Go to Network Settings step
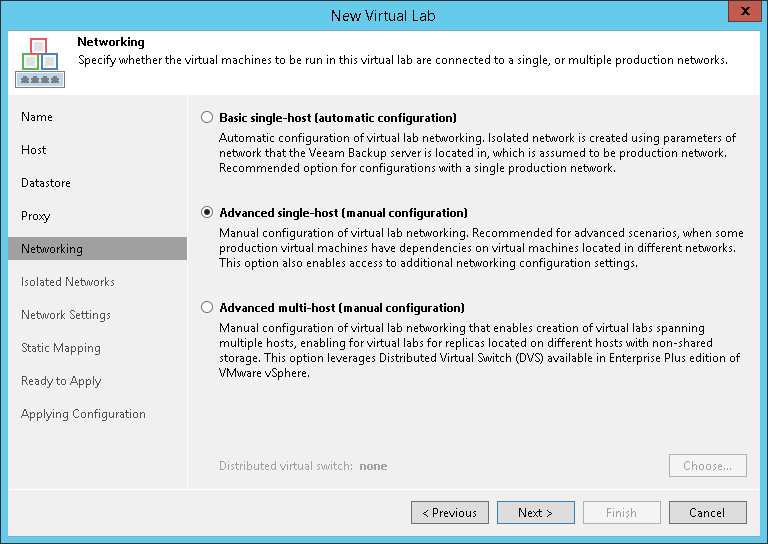The width and height of the screenshot is (768, 544). pos(66,315)
